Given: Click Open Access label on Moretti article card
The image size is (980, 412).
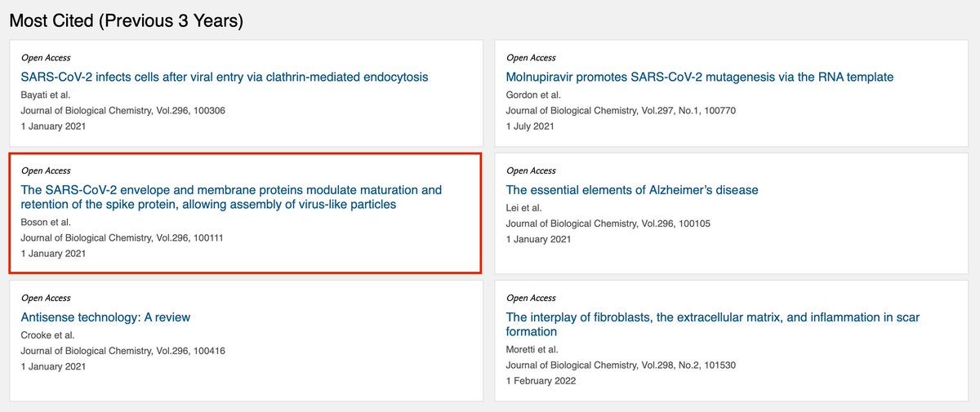Looking at the screenshot, I should click(531, 298).
